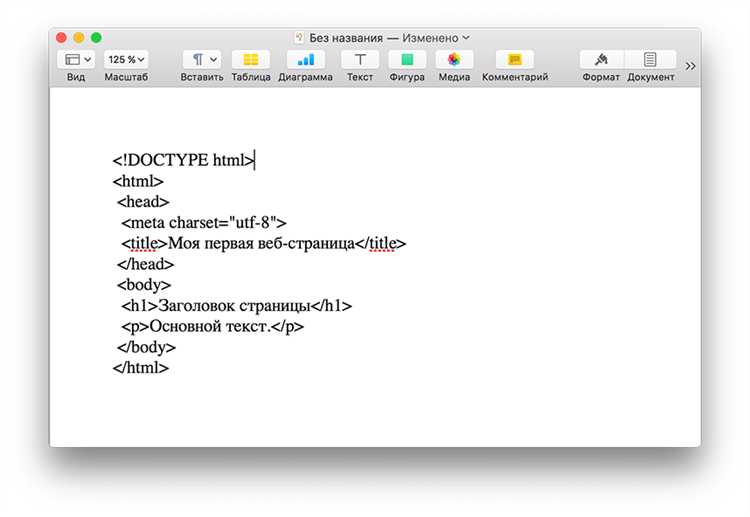Click the document icon in title bar

[x=299, y=37]
